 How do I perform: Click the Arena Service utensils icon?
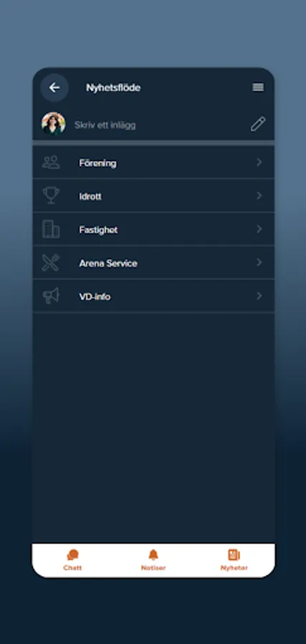click(51, 263)
